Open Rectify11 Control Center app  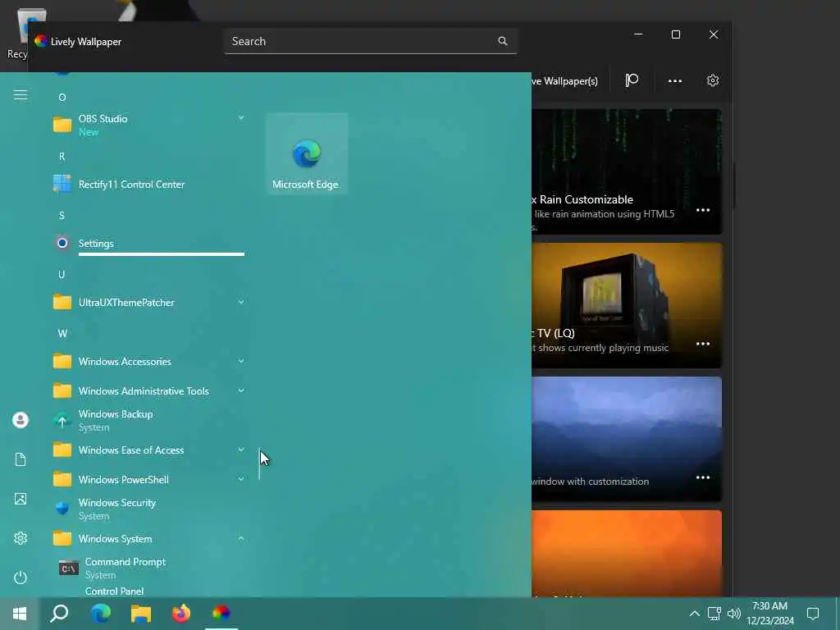(149, 185)
